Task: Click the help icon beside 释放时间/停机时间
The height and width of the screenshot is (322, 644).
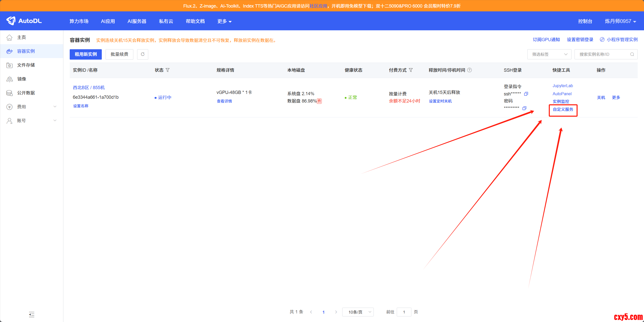Action: 469,70
